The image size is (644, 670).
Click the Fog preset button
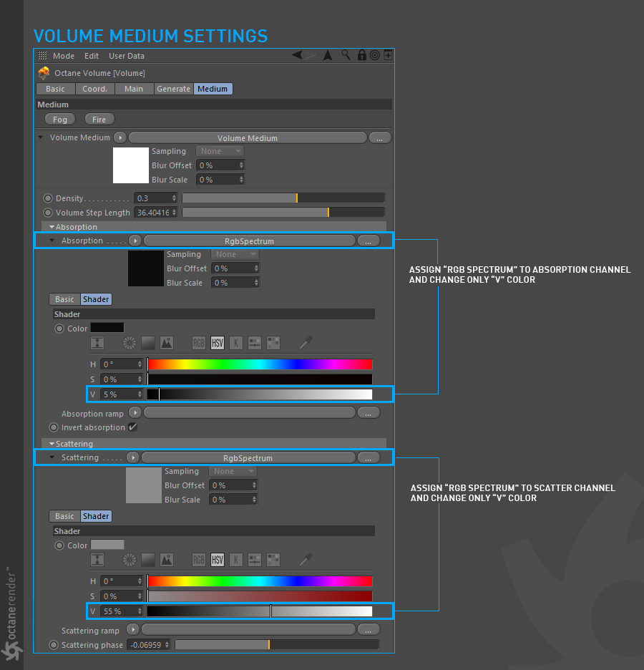(60, 120)
